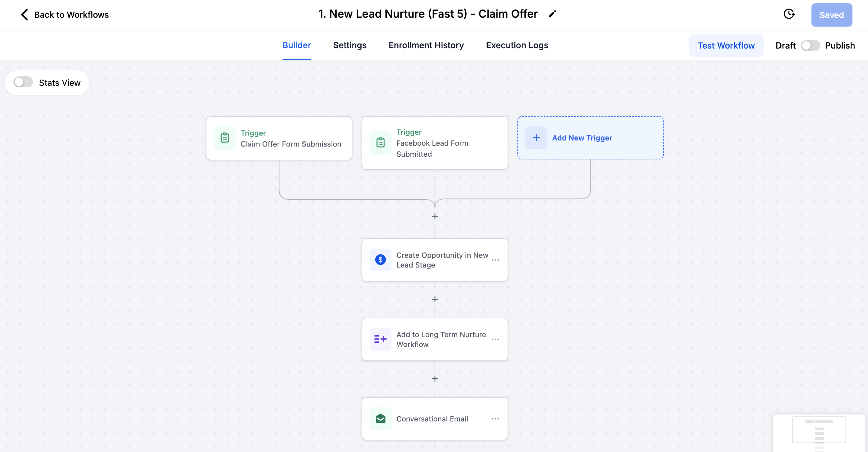Screen dimensions: 868x452
Task: Click the pencil icon to rename workflow
Action: click(552, 14)
